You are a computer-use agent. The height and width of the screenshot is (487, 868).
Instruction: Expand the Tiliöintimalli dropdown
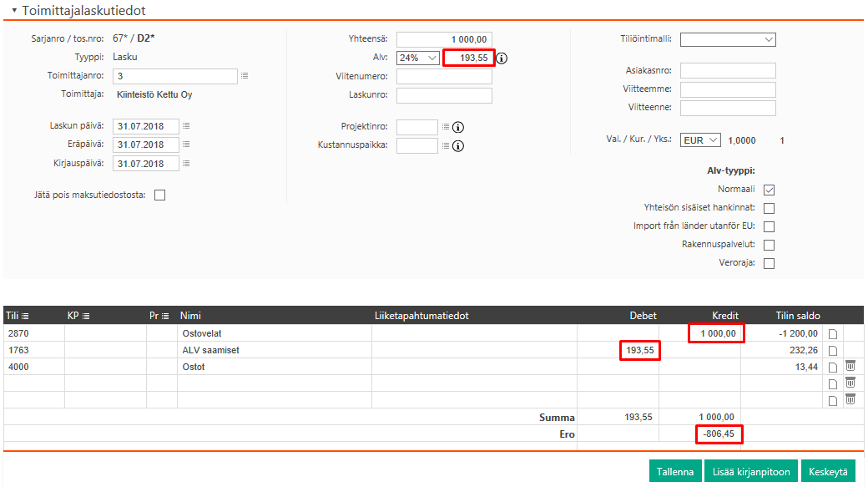coord(728,39)
